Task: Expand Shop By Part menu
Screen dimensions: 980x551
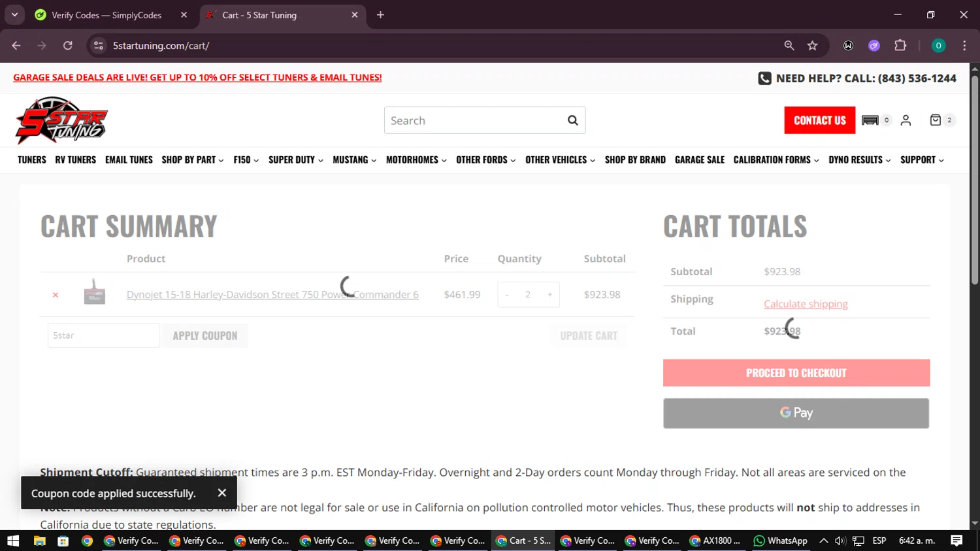Action: click(x=193, y=159)
